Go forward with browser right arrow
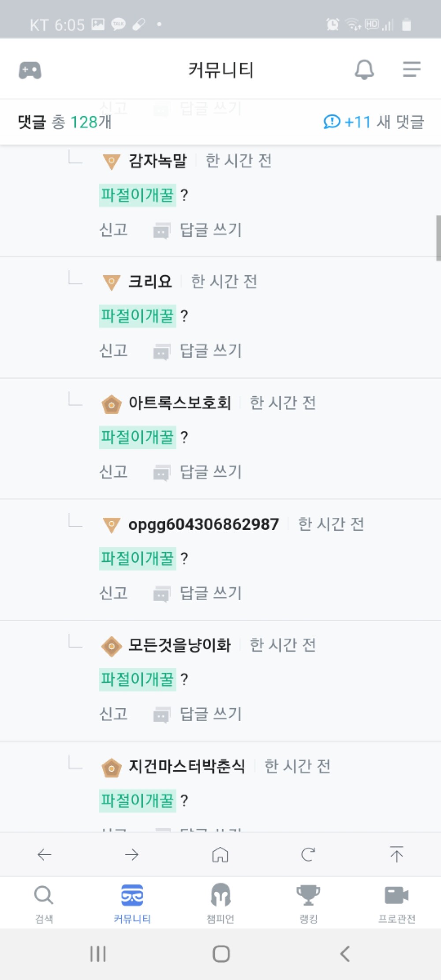441x980 pixels. pyautogui.click(x=132, y=855)
